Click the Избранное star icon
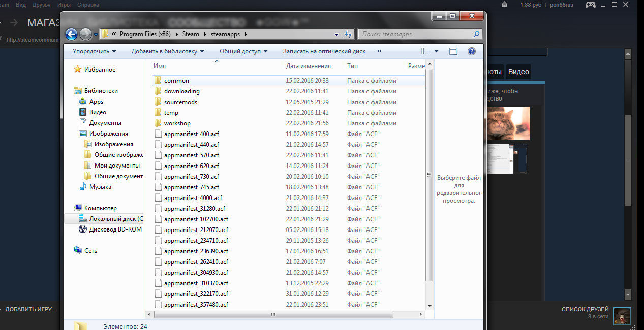This screenshot has width=644, height=330. 77,69
